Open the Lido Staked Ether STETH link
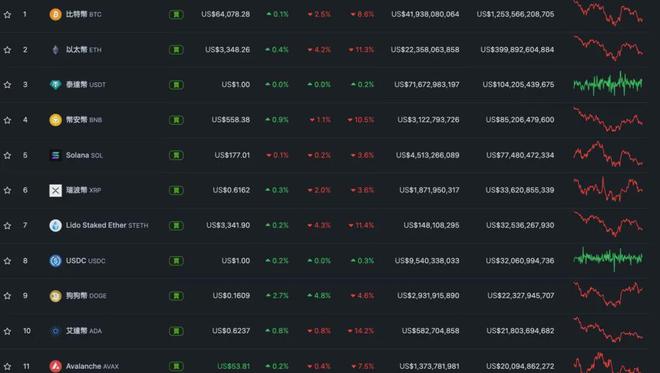Viewport: 660px width, 373px height. coord(107,225)
